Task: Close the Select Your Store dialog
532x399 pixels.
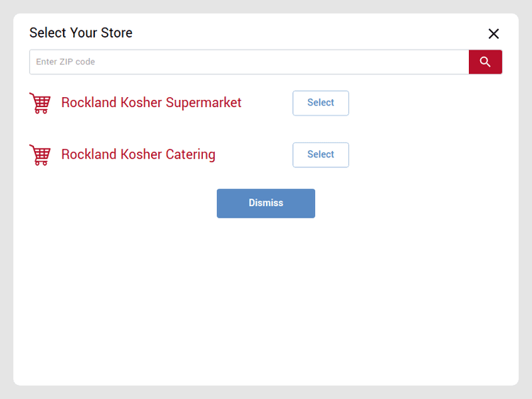Action: pyautogui.click(x=494, y=33)
